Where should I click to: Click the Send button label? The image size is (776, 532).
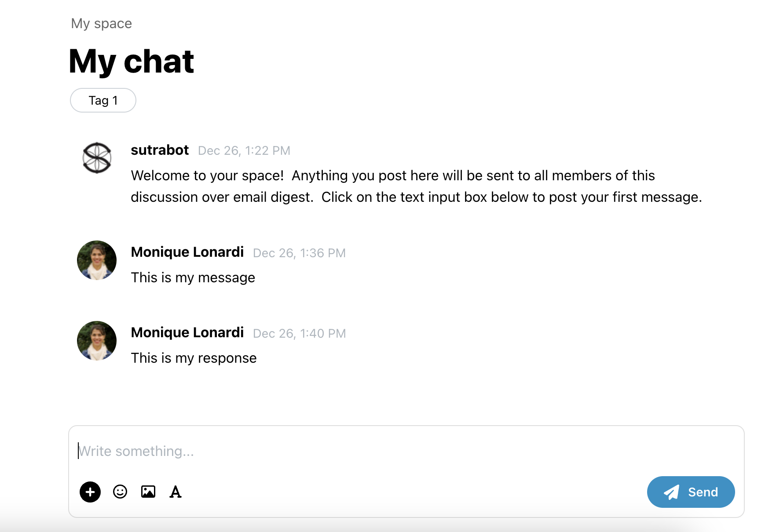click(x=703, y=492)
